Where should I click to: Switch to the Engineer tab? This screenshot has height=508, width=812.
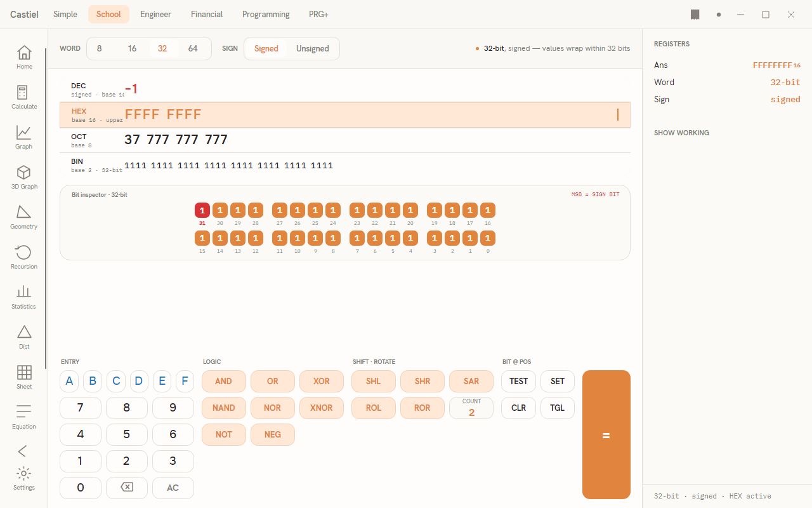pyautogui.click(x=155, y=14)
